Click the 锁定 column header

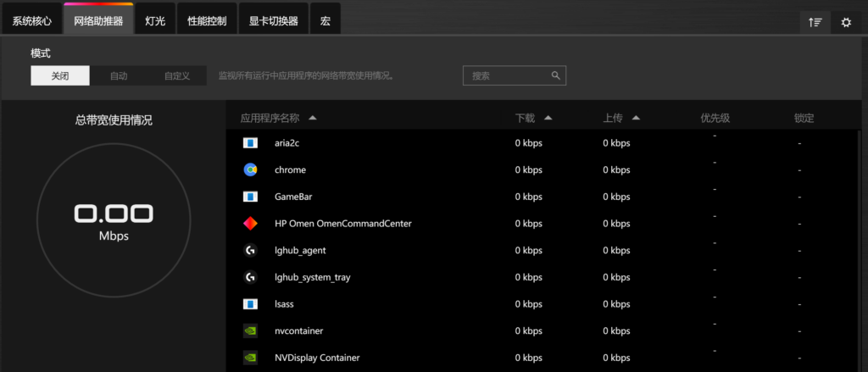coord(804,118)
